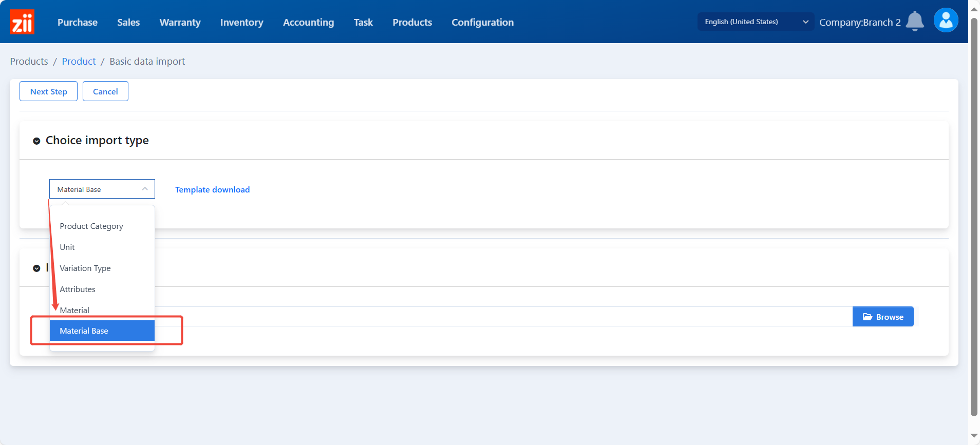Go to Product breadcrumb link
Screen dimensions: 980x445
point(79,62)
